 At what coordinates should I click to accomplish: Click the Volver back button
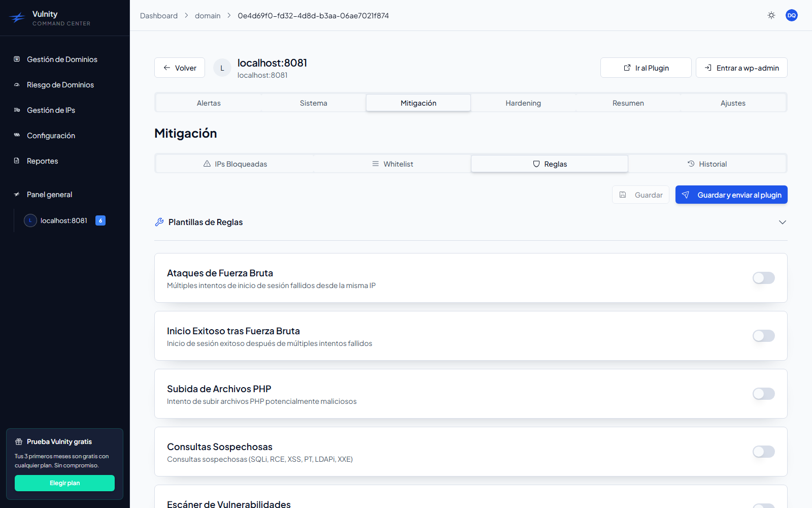(x=180, y=68)
